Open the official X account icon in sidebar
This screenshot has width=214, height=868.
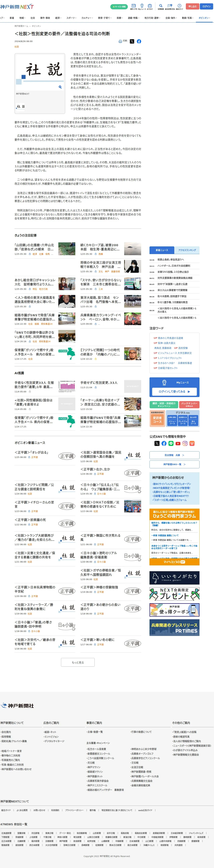coord(157,443)
